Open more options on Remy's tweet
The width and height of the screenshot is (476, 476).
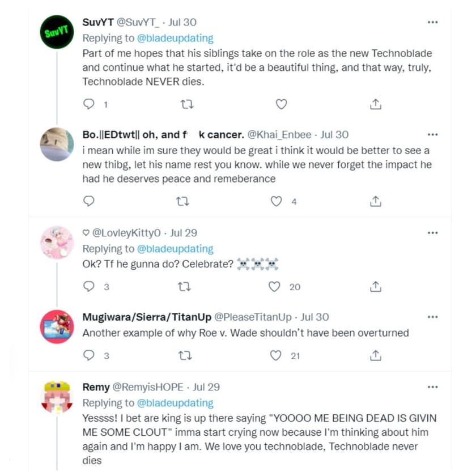coord(432,387)
